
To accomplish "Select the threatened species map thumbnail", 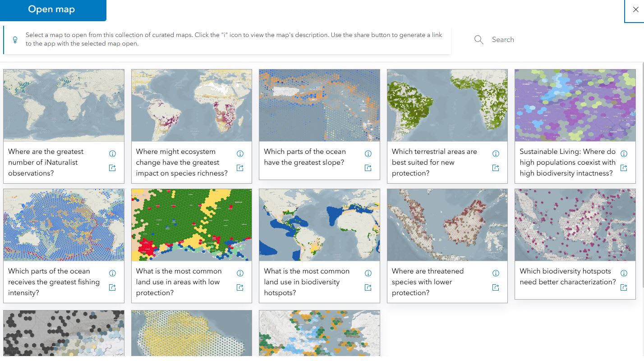I will (x=447, y=225).
